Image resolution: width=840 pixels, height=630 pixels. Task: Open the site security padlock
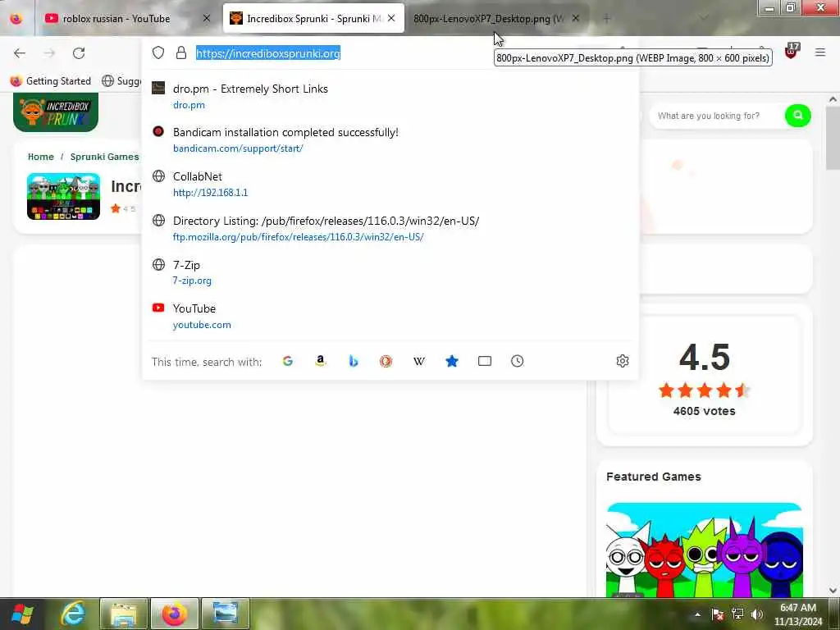181,52
